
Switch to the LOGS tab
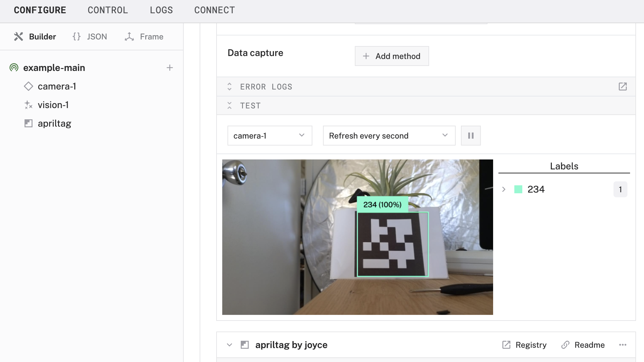(162, 10)
